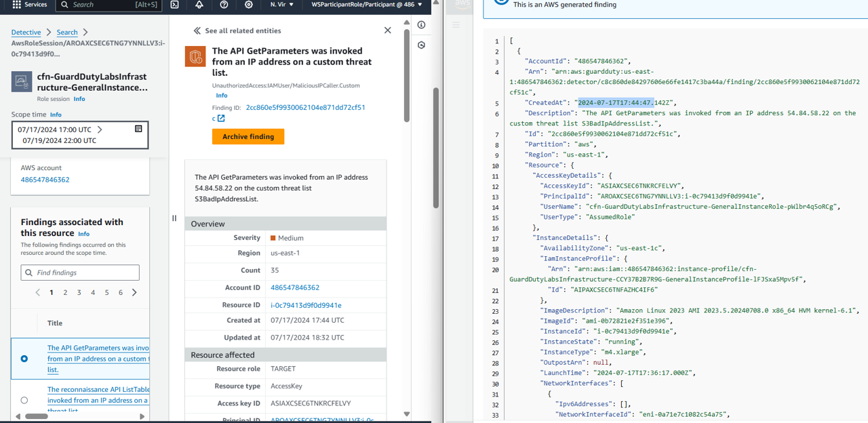Click the InstanceType m4.xlarge JSON line
This screenshot has width=868, height=423.
coord(592,352)
